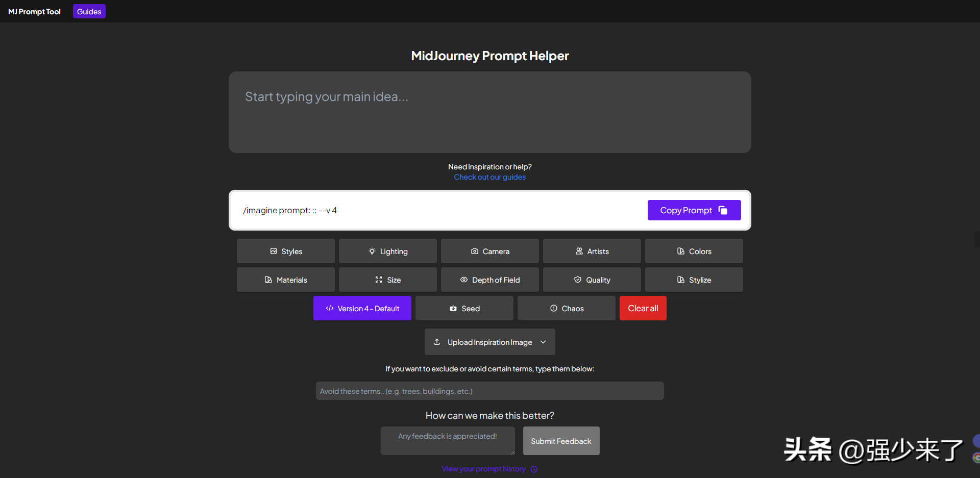Go to MJ Prompt Tool home
The image size is (980, 478).
pos(34,11)
